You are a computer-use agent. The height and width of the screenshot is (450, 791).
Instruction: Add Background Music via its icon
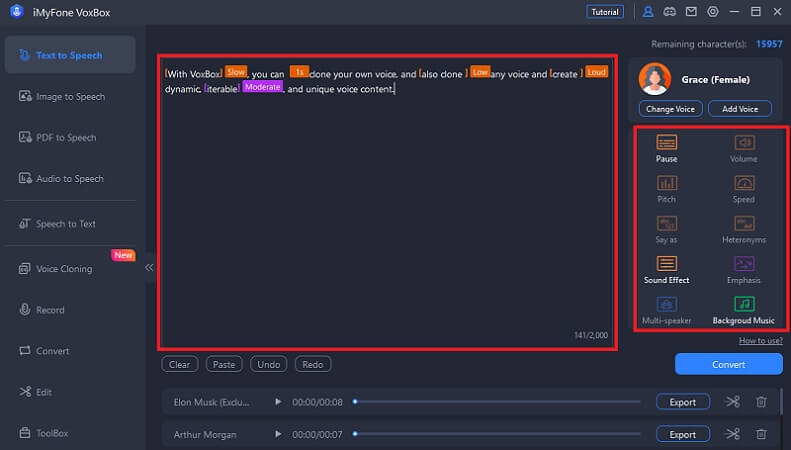tap(744, 304)
